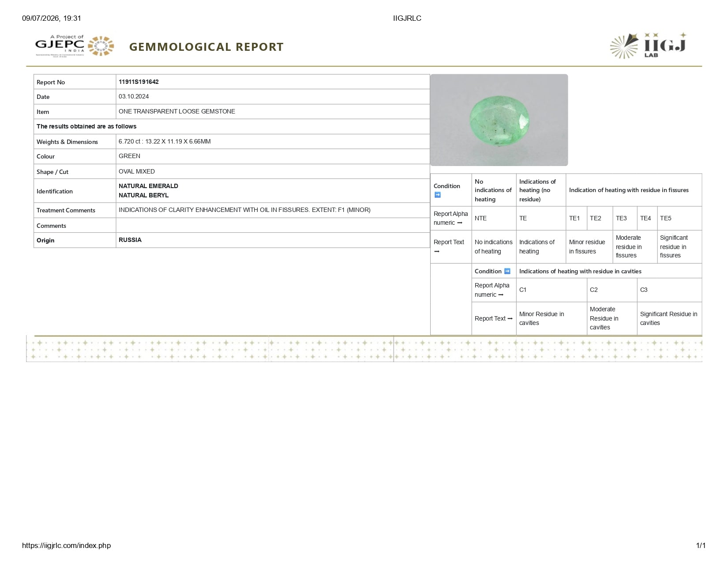The height and width of the screenshot is (563, 728).
Task: Click the GJEPC India logo
Action: (75, 46)
